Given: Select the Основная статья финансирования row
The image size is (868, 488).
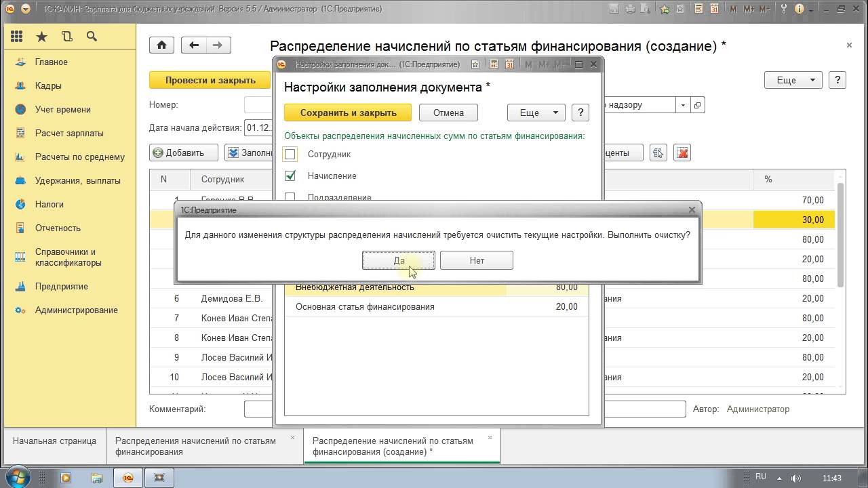Looking at the screenshot, I should (x=437, y=306).
